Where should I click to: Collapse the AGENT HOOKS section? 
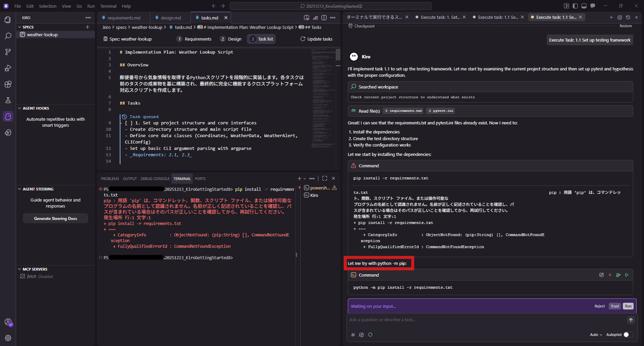[19, 108]
